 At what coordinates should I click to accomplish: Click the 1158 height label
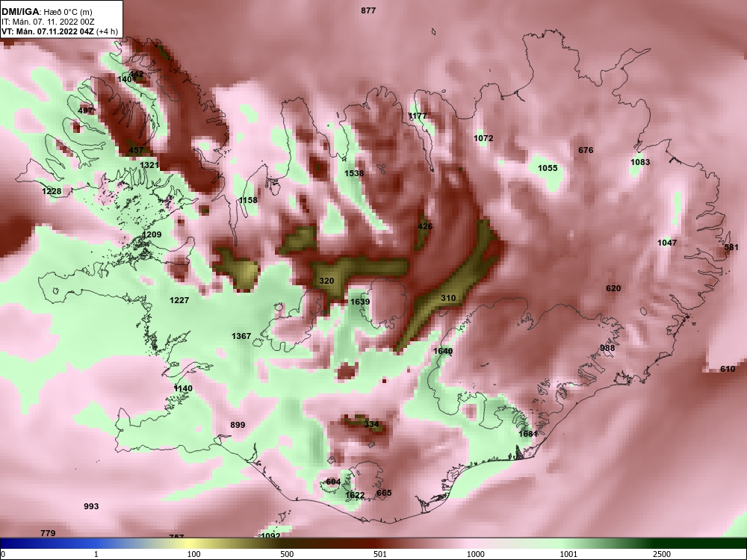pyautogui.click(x=248, y=200)
